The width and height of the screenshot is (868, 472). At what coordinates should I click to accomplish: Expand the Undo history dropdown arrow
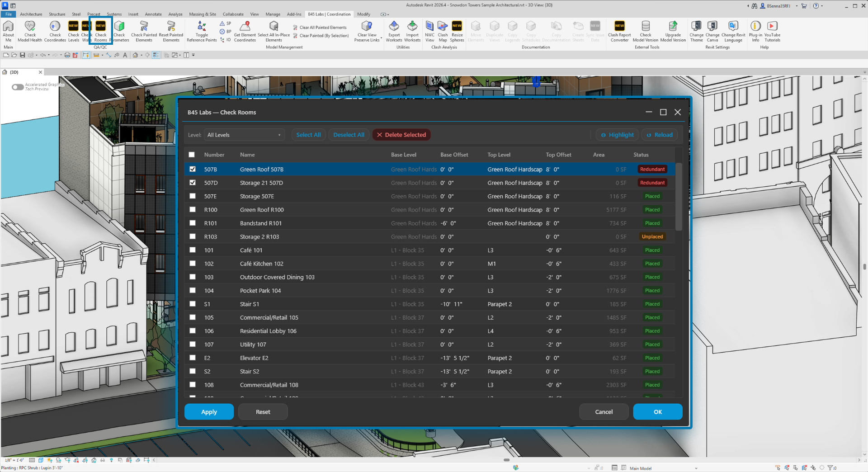[x=49, y=55]
